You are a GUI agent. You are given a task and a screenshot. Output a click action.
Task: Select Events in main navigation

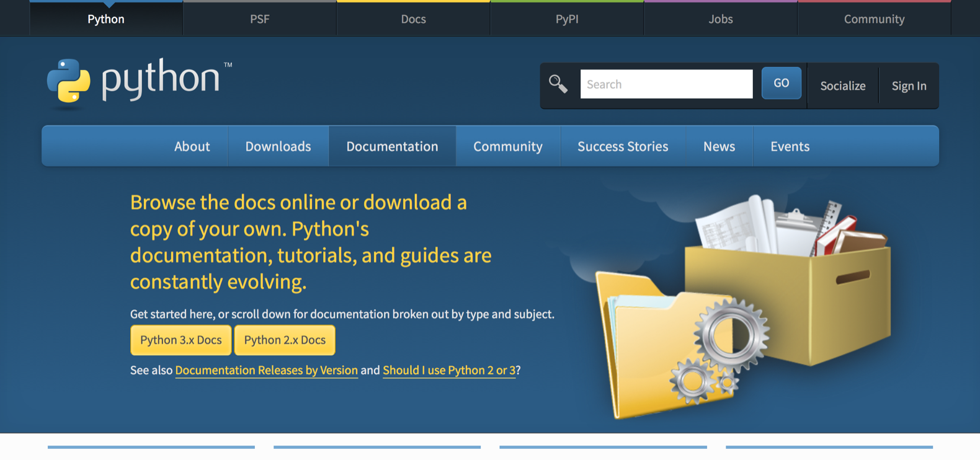tap(790, 146)
